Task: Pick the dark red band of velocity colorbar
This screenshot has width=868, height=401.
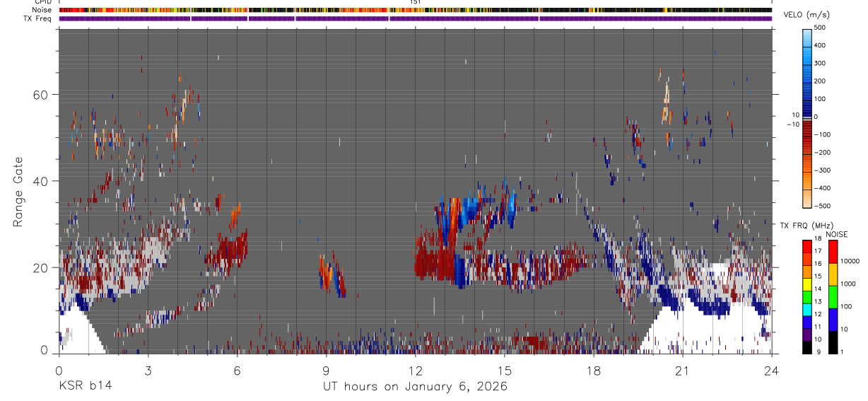Action: (808, 129)
